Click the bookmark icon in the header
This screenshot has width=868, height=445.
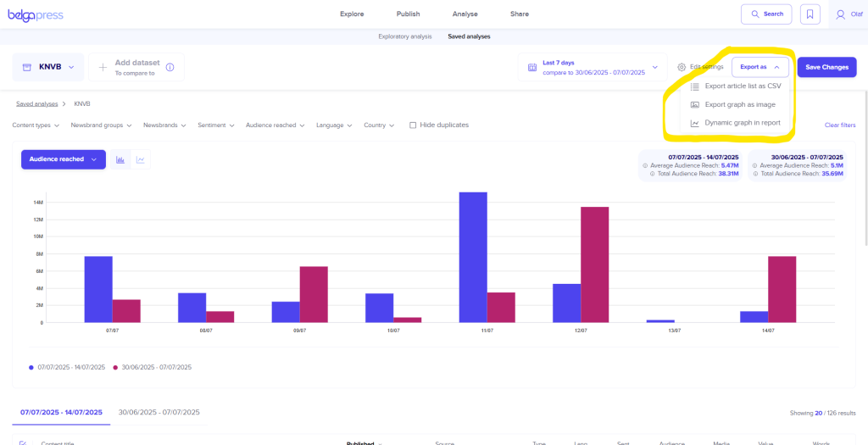click(x=810, y=14)
